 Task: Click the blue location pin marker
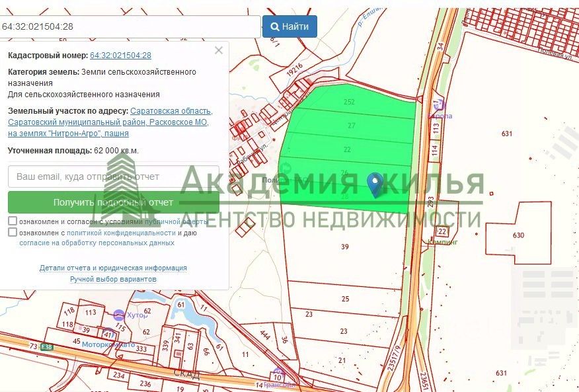point(375,184)
